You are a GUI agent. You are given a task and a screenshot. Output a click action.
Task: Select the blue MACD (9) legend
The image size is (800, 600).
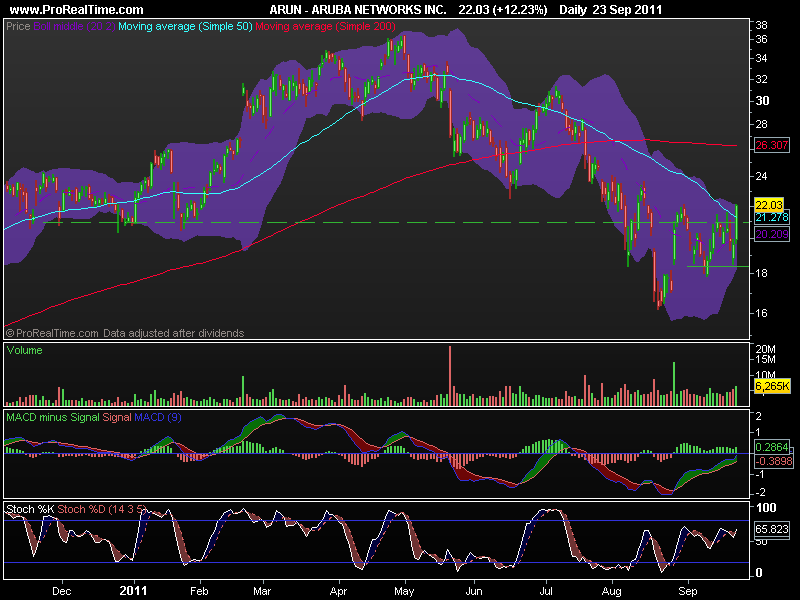click(x=158, y=417)
